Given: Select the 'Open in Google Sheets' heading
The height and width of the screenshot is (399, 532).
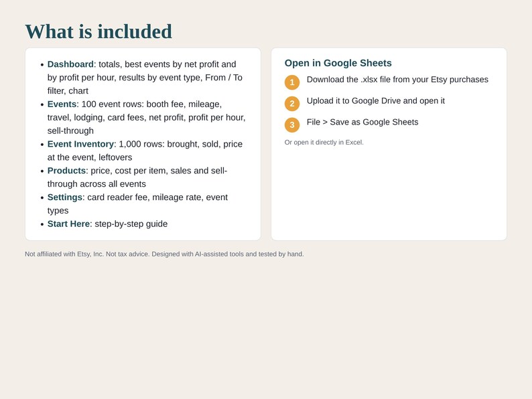Looking at the screenshot, I should click(x=338, y=63).
